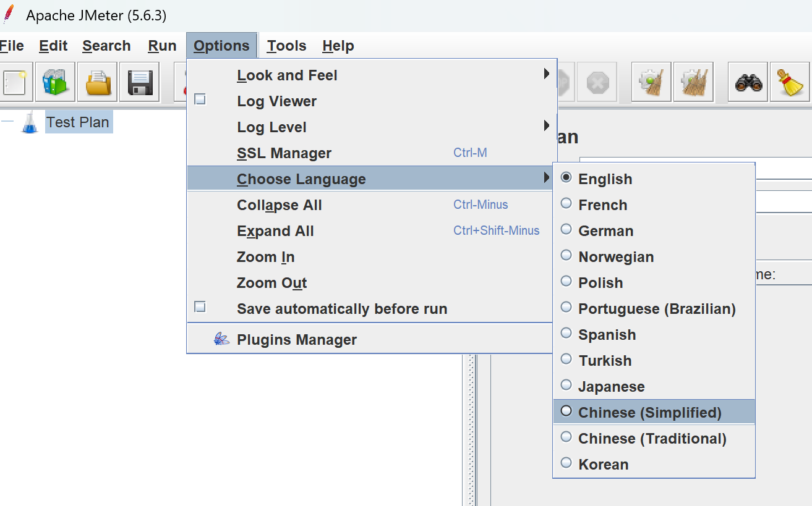Select Chinese (Simplified) language

click(654, 413)
